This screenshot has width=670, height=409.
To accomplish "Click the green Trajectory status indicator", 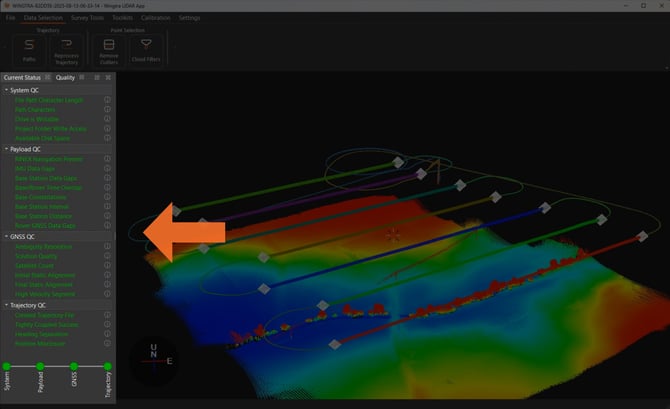I will point(108,367).
